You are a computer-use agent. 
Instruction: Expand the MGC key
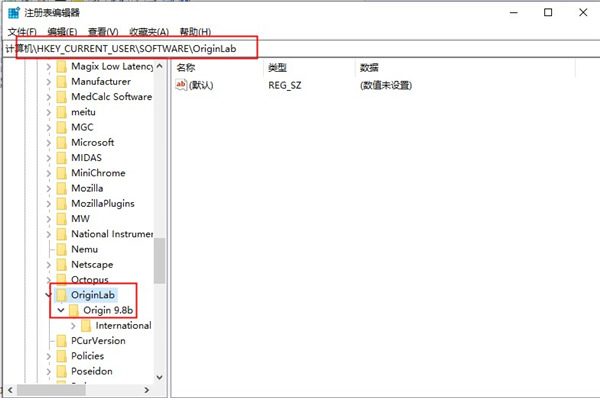click(x=48, y=127)
